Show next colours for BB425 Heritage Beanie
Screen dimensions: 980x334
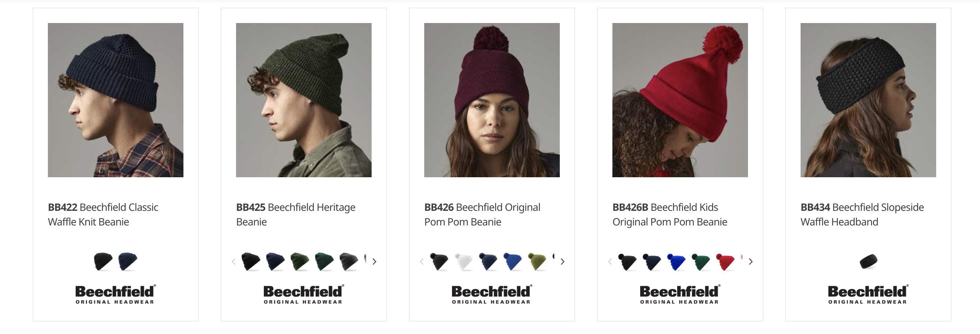(374, 261)
